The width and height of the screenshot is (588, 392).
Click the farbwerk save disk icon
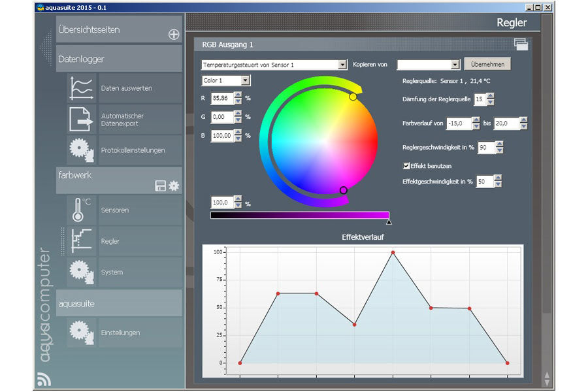[x=161, y=186]
